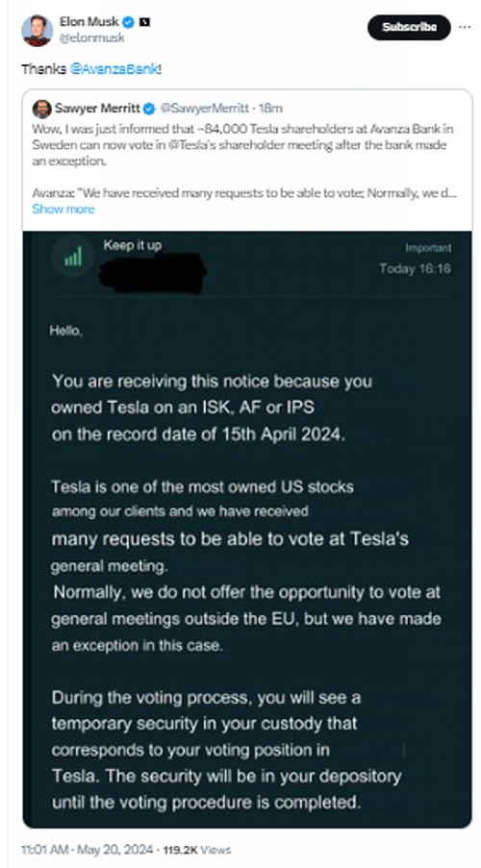This screenshot has width=481, height=868.
Task: Open Sawyer Merritt's avatar in the quoted tweet
Action: tap(41, 109)
